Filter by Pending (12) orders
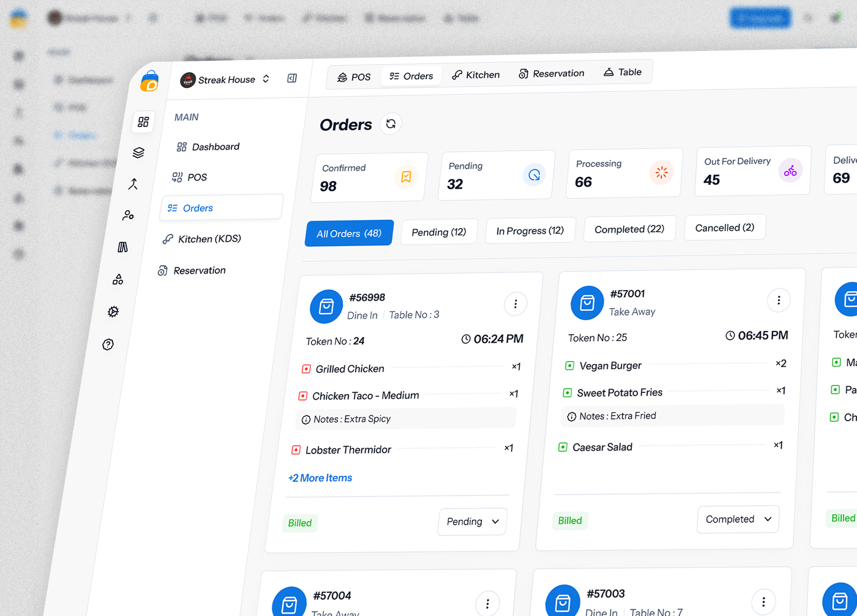The width and height of the screenshot is (857, 616). click(439, 232)
